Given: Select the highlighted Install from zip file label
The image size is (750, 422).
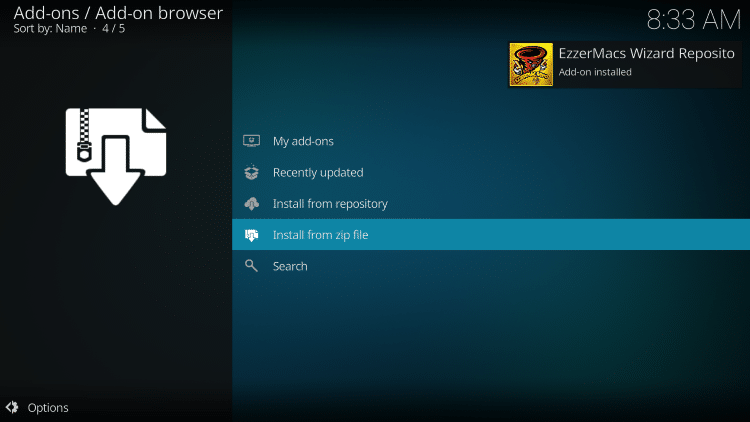Looking at the screenshot, I should coord(321,236).
